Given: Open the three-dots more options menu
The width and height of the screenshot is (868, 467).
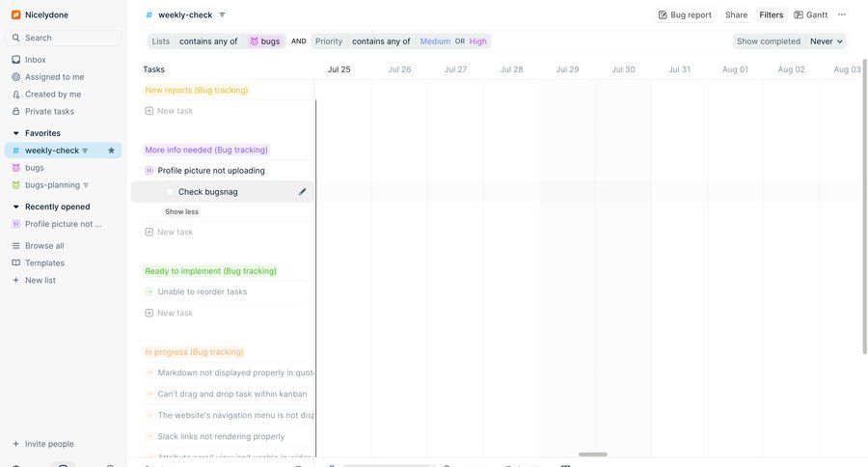Looking at the screenshot, I should (842, 14).
